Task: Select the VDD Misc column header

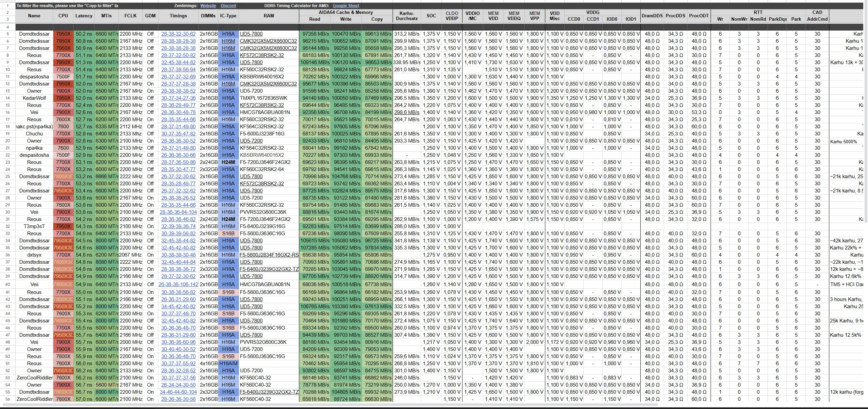Action: pos(555,16)
